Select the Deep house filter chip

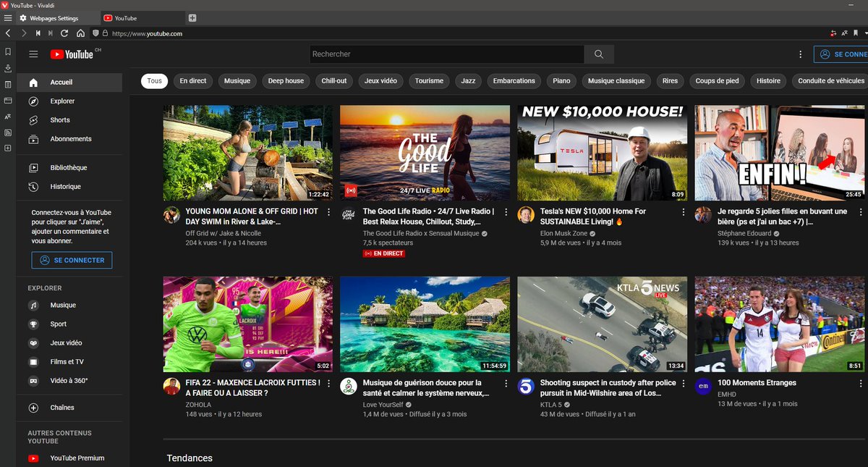coord(286,81)
